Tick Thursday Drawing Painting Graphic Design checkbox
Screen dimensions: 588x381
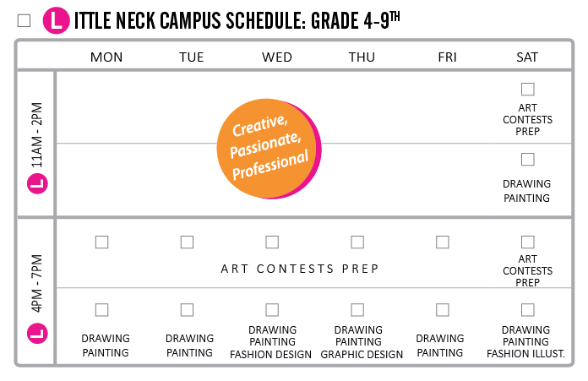(357, 310)
